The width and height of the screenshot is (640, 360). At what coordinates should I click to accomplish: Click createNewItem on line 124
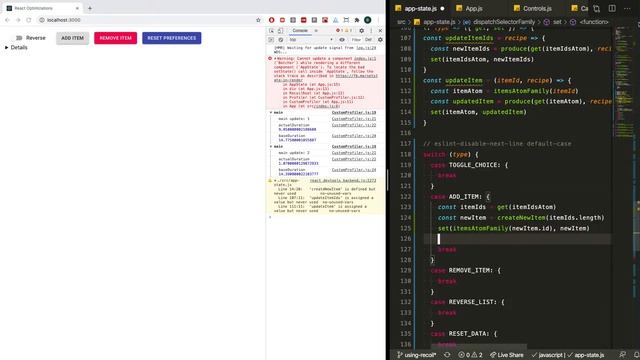[x=521, y=218]
